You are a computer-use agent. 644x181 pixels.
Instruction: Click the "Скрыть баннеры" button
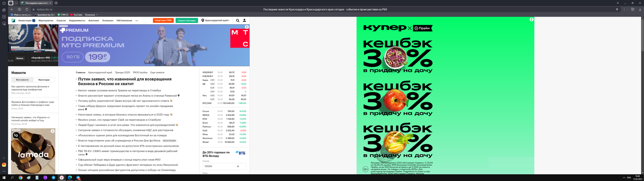[x=186, y=20]
